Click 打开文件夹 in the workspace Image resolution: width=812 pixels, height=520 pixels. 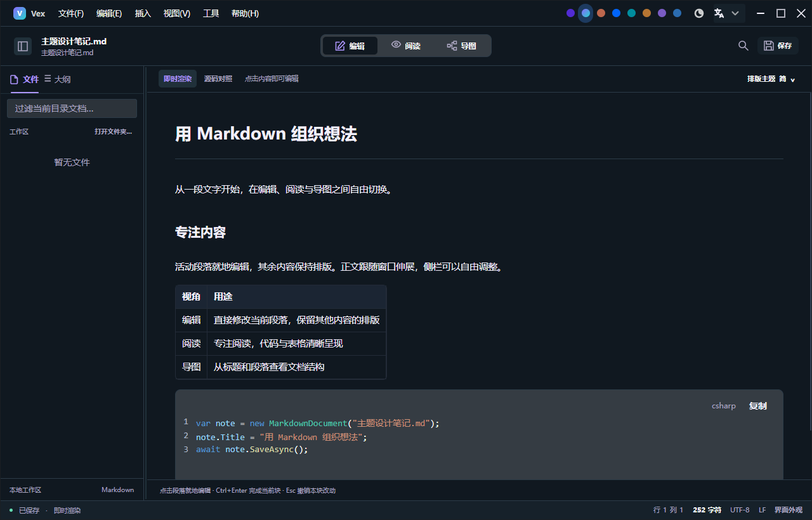(114, 132)
